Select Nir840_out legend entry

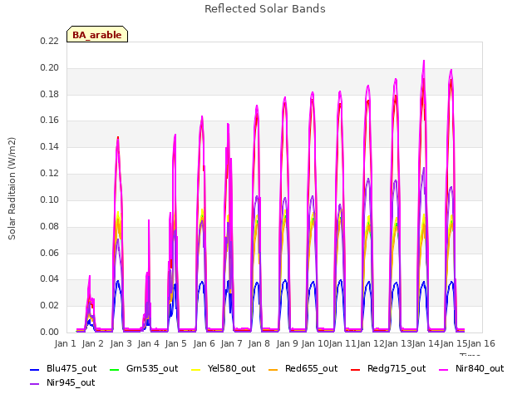coord(471,368)
